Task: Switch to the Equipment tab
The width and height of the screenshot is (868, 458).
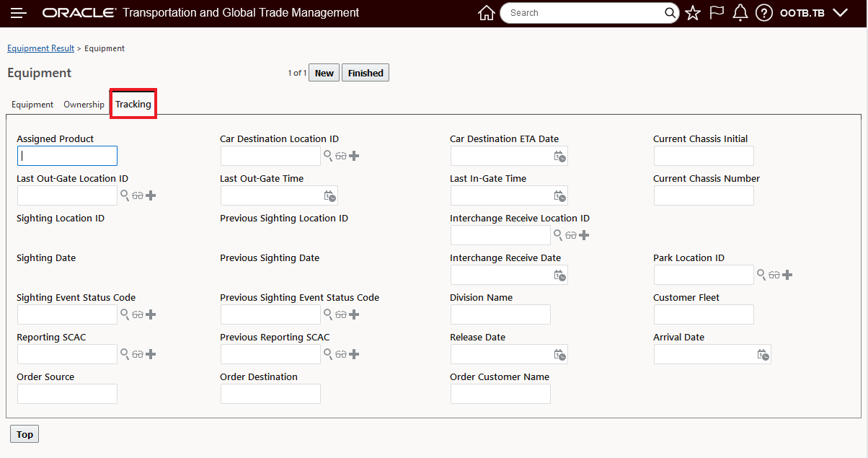Action: (32, 105)
